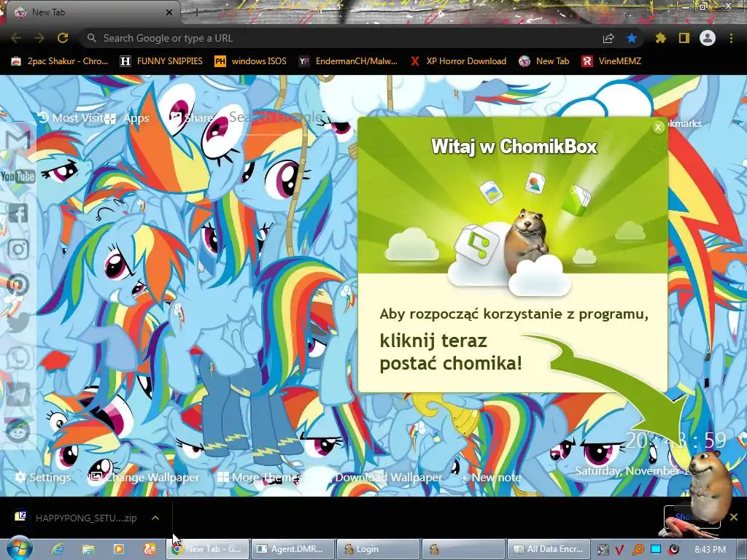Image resolution: width=747 pixels, height=560 pixels.
Task: Click the hamster mascot in the ChomikBox banner
Action: point(527,241)
